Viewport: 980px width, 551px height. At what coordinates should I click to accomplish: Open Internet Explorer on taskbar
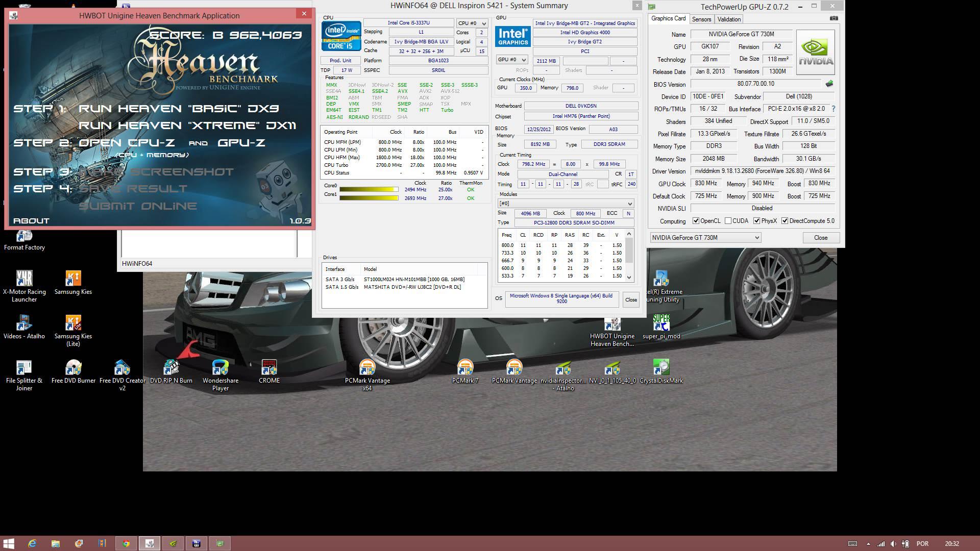(x=32, y=543)
